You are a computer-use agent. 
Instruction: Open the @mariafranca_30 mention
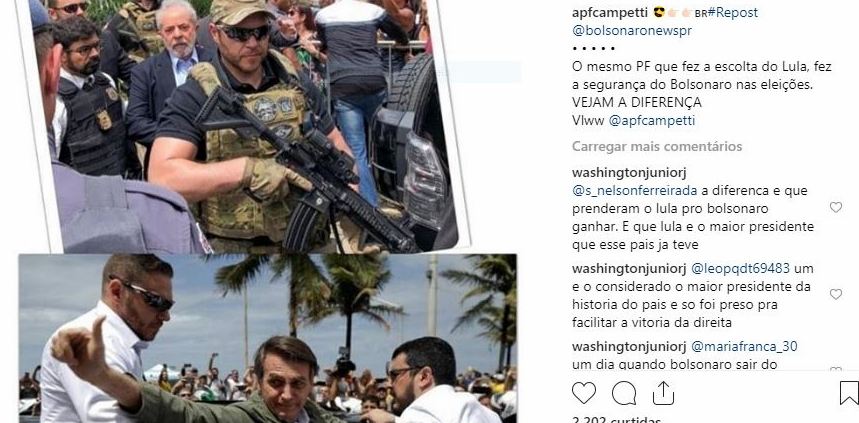pos(744,346)
